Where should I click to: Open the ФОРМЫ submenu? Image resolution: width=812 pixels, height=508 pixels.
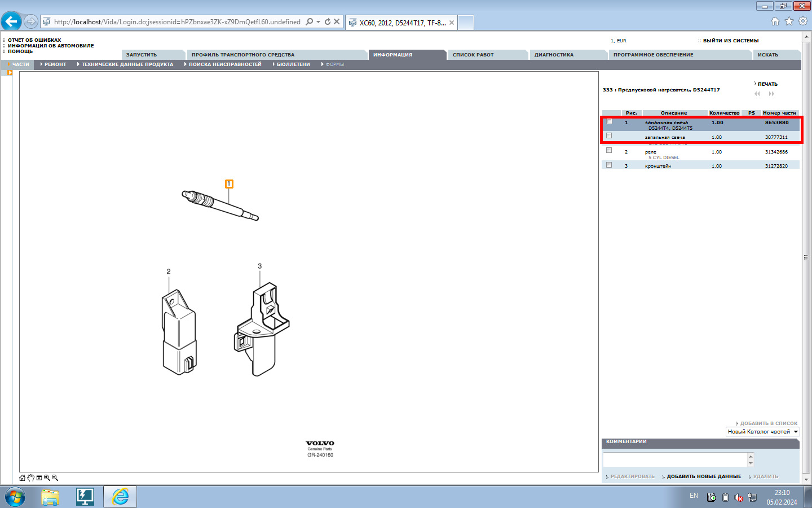click(x=334, y=64)
